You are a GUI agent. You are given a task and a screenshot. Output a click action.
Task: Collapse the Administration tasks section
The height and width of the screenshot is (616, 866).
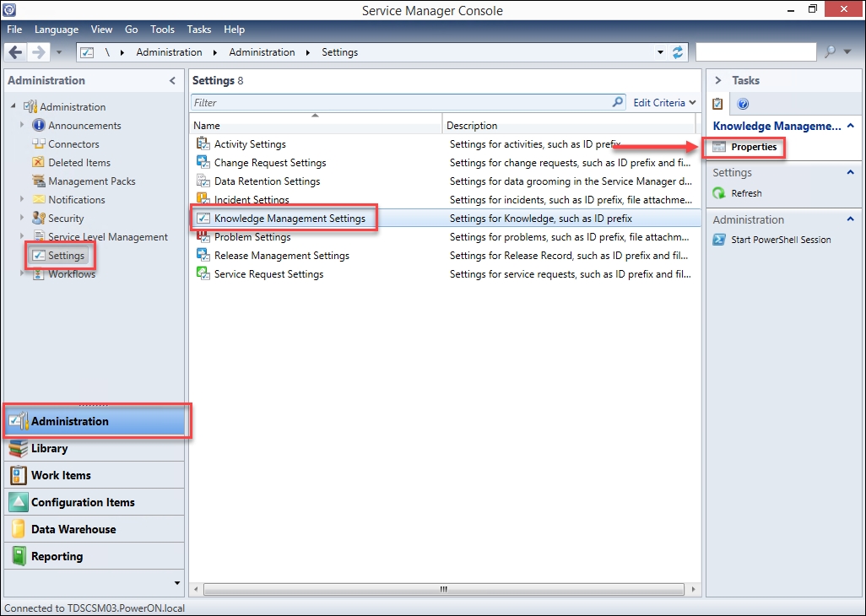pyautogui.click(x=851, y=219)
